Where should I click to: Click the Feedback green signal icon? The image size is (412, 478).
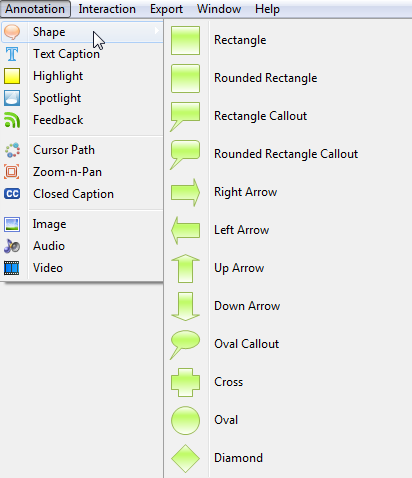click(12, 120)
